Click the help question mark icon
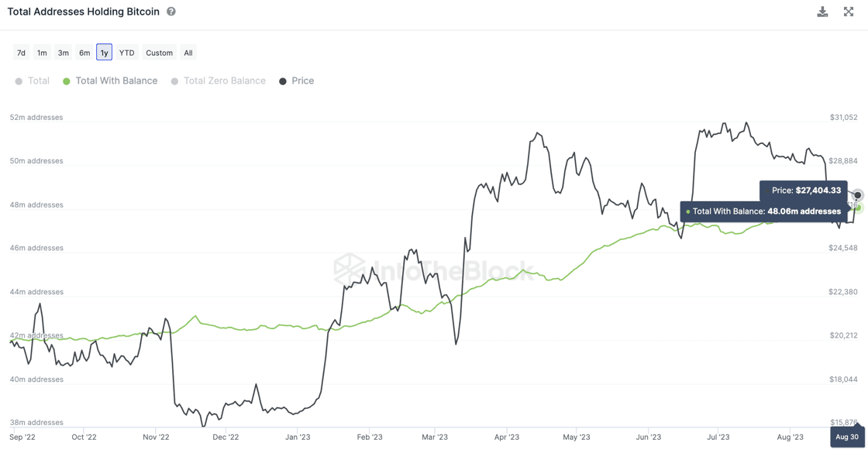The image size is (868, 453). [169, 11]
